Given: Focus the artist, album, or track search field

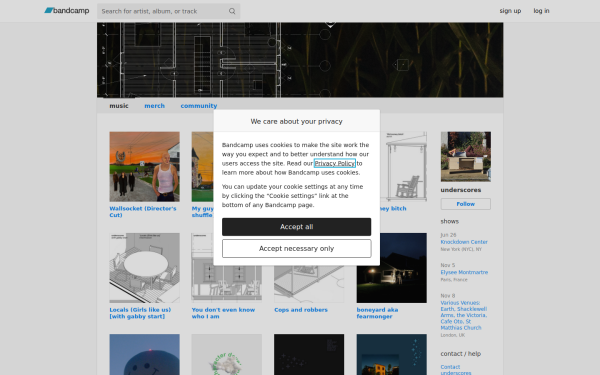Looking at the screenshot, I should point(168,11).
